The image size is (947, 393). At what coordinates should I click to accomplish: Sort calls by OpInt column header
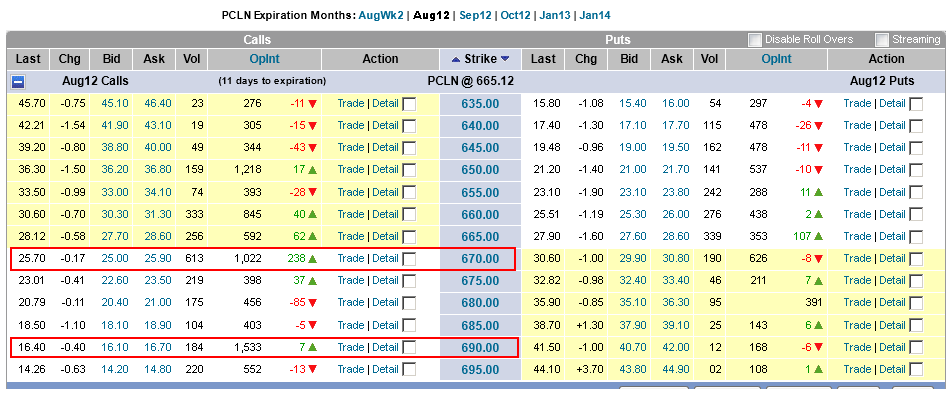265,59
